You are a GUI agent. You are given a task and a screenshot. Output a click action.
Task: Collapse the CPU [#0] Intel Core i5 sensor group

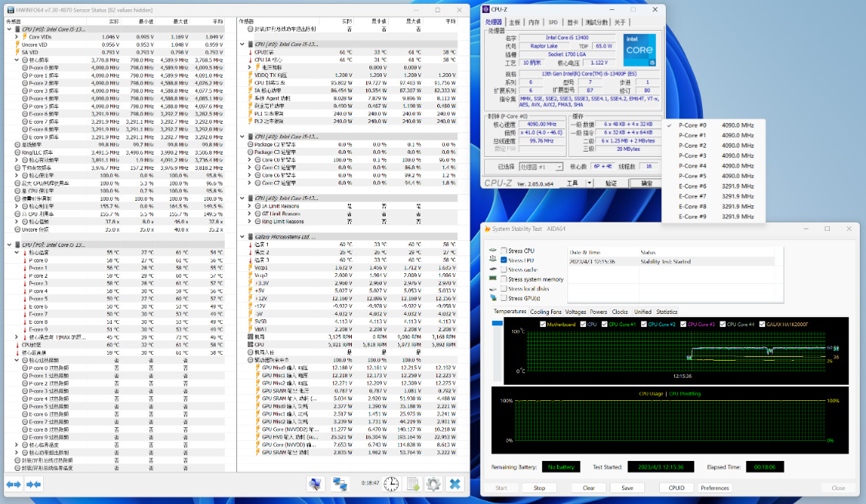pos(10,29)
